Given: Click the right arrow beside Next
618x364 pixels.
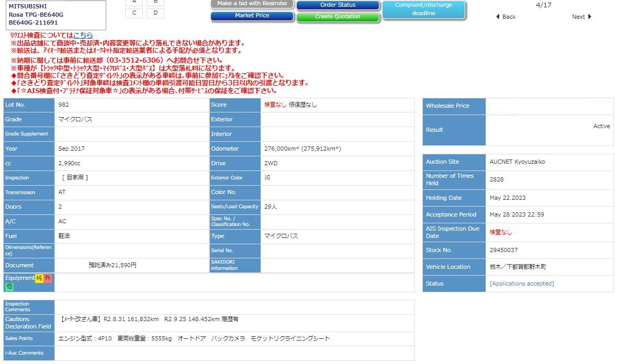Looking at the screenshot, I should point(590,17).
